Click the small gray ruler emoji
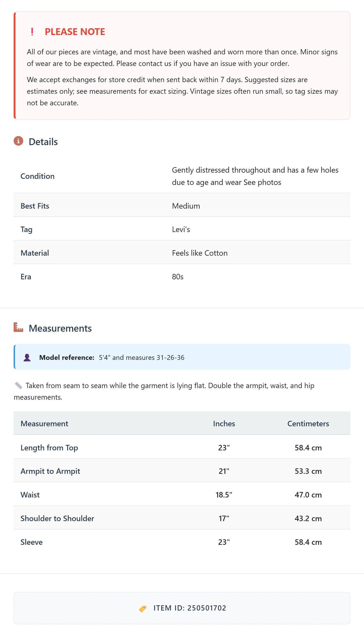The width and height of the screenshot is (364, 636). click(x=18, y=385)
